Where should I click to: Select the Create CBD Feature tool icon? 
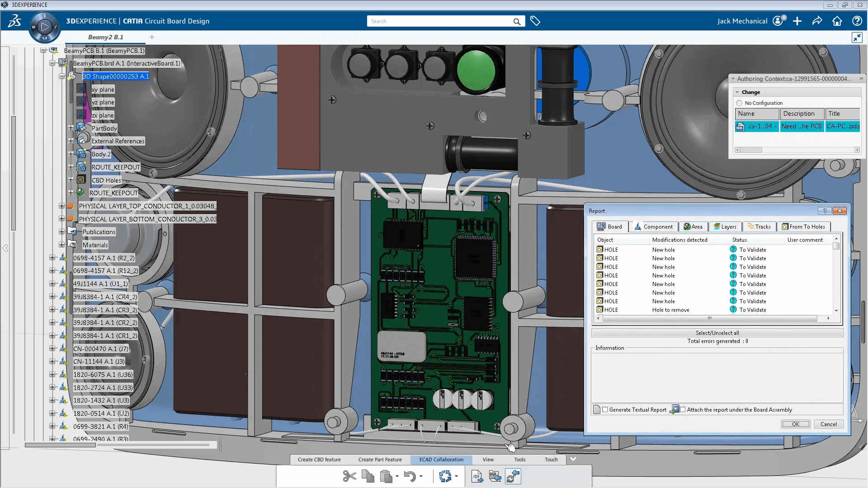click(x=319, y=459)
